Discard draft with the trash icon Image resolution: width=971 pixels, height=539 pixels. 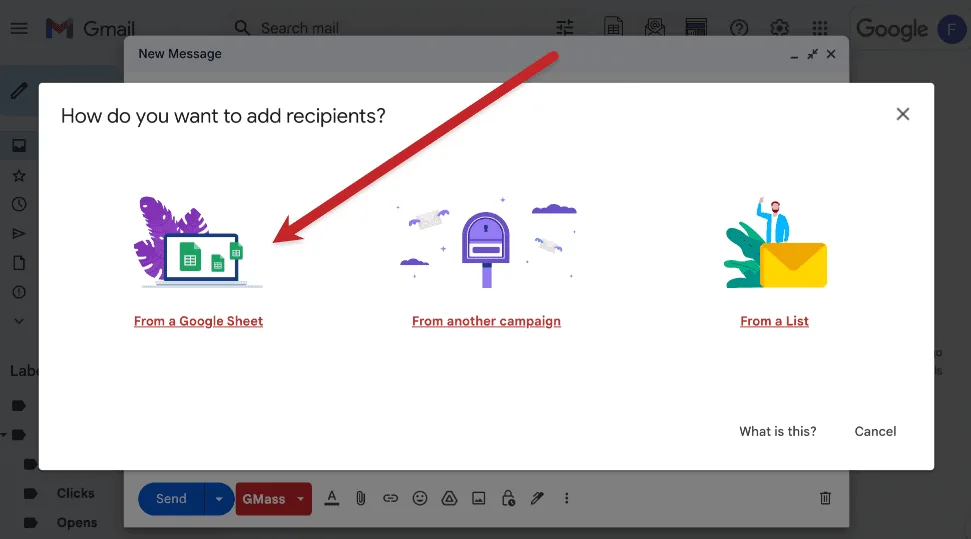point(825,498)
